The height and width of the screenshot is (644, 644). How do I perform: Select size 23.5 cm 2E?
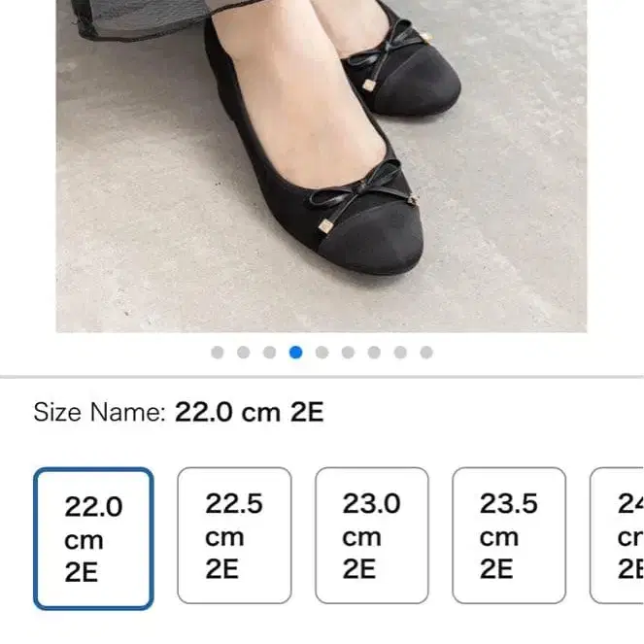[x=509, y=535]
